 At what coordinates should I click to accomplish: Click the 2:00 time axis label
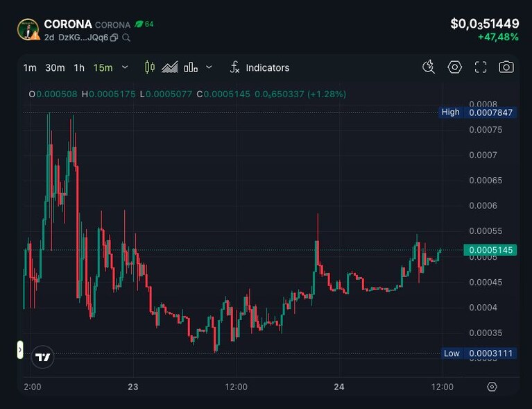pos(33,387)
